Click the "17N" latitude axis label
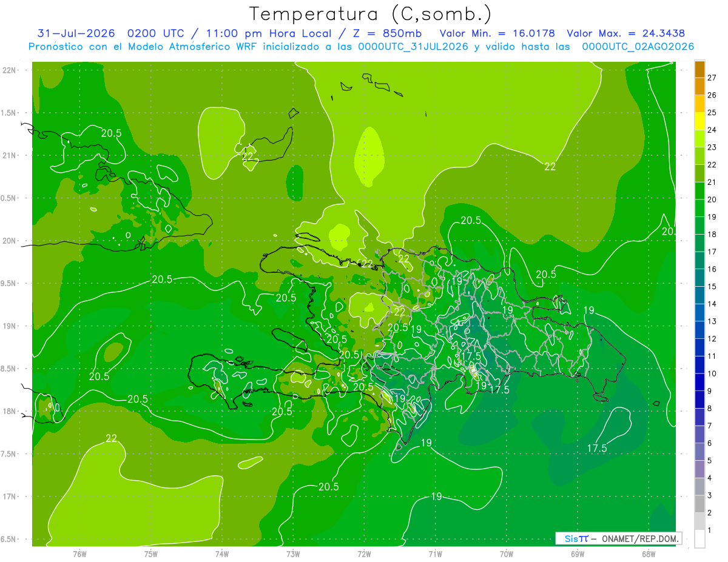 (x=10, y=497)
